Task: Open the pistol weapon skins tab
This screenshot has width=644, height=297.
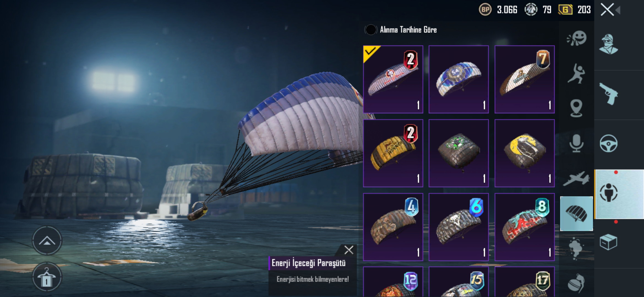Action: (x=608, y=94)
